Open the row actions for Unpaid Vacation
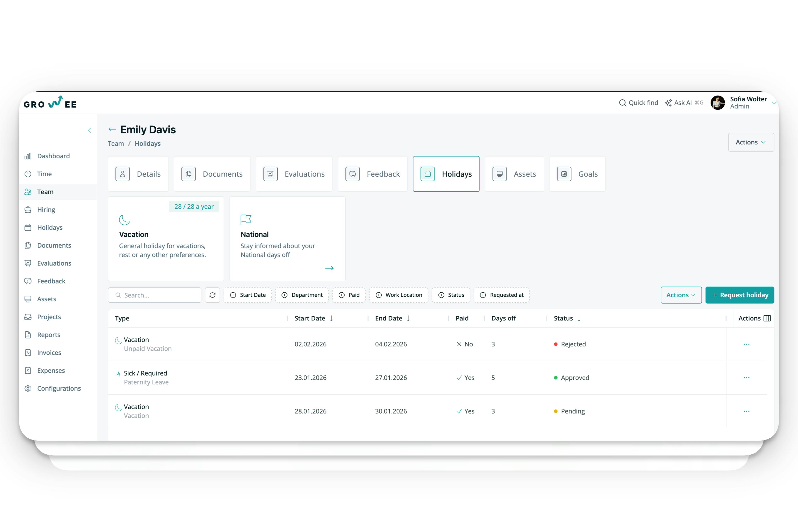This screenshot has height=532, width=798. [x=746, y=344]
